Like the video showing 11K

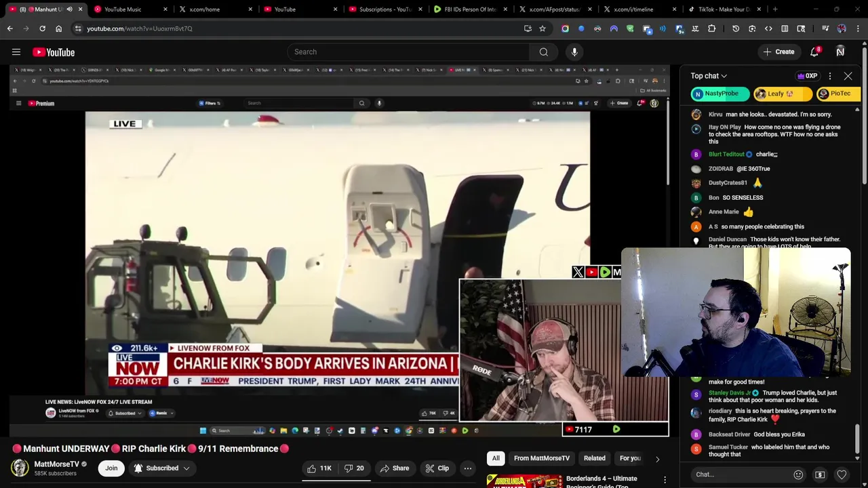point(319,468)
